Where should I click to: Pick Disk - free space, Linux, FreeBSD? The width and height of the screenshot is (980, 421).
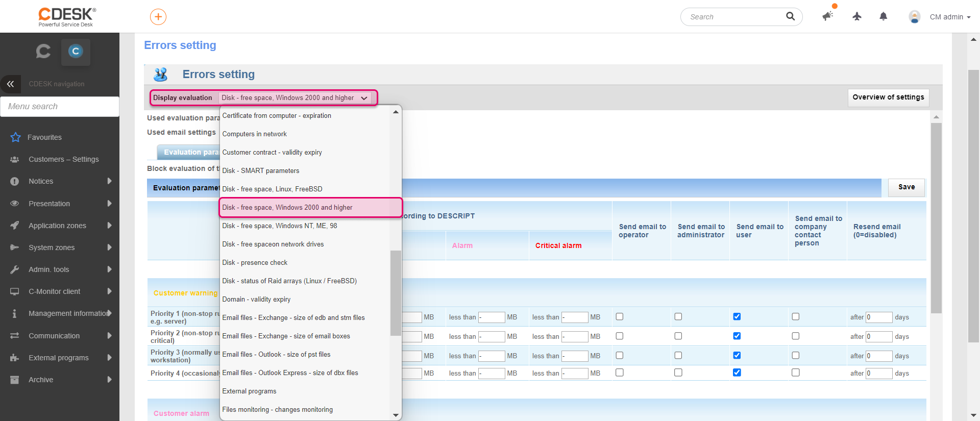(305, 189)
